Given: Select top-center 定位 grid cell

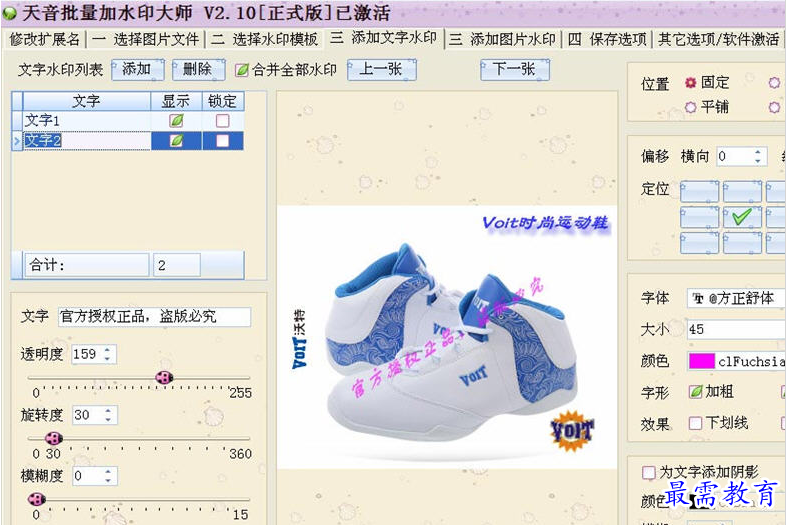Looking at the screenshot, I should [x=742, y=192].
